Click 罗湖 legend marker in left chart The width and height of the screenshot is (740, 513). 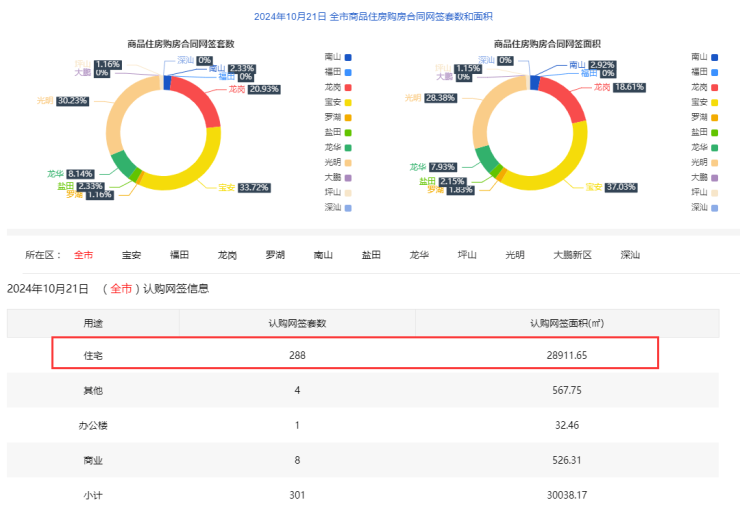tap(347, 117)
